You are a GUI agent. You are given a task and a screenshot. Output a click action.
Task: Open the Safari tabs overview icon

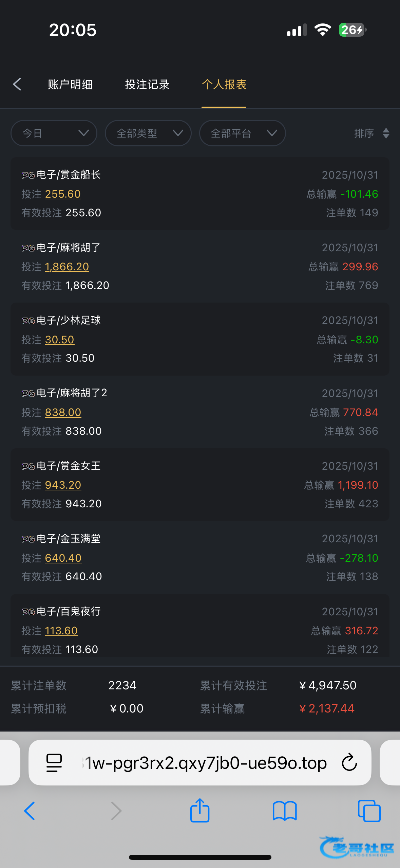(369, 811)
